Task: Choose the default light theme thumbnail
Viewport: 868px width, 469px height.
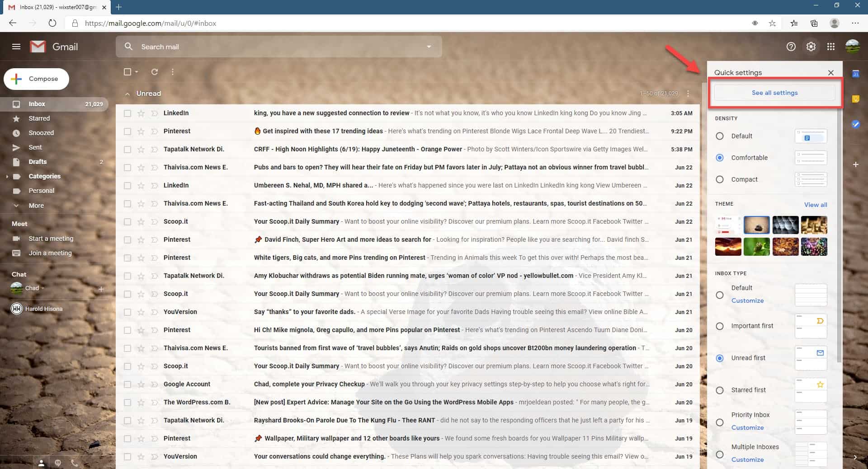Action: [x=728, y=225]
